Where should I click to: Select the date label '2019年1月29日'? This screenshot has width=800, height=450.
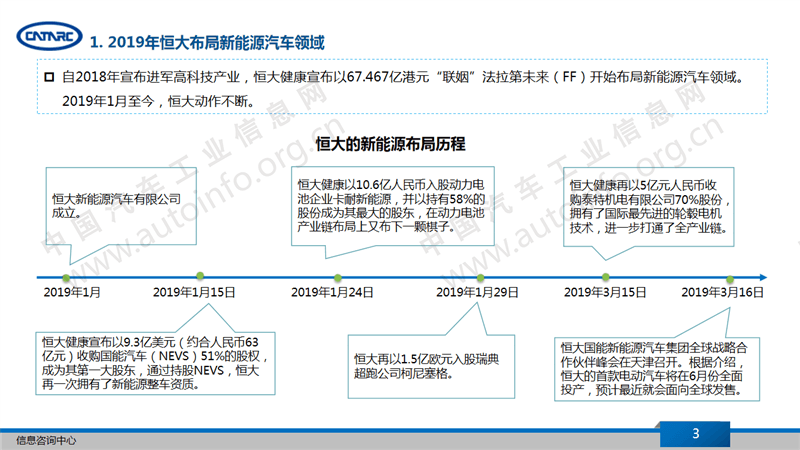477,292
